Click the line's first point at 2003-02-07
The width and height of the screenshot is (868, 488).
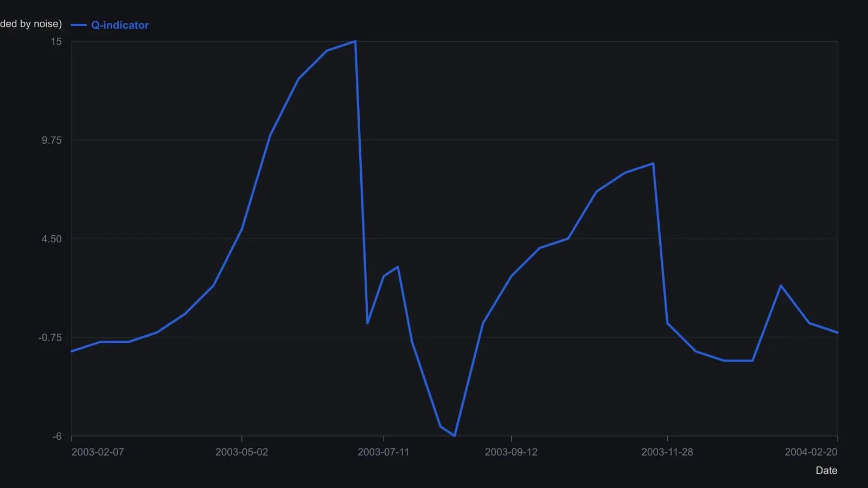click(72, 351)
